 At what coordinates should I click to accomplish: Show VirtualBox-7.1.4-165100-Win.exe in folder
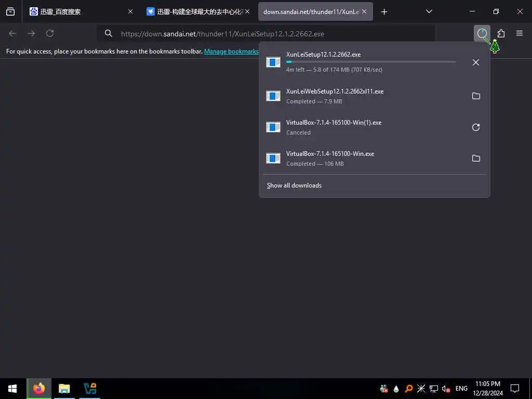[x=476, y=158]
